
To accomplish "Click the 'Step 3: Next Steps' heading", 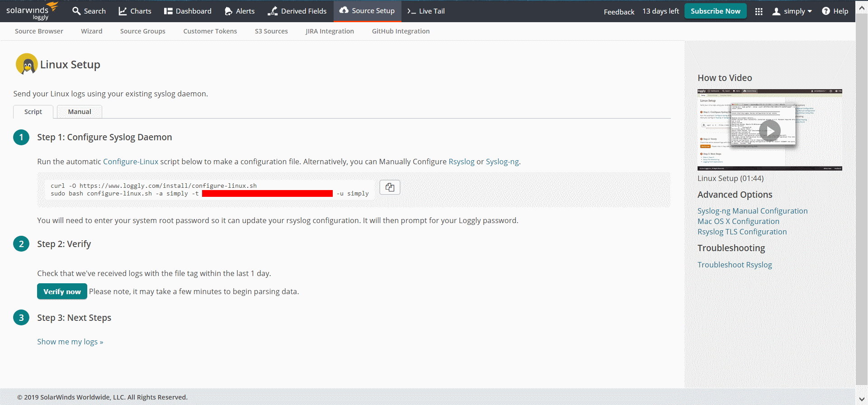I will [x=74, y=318].
